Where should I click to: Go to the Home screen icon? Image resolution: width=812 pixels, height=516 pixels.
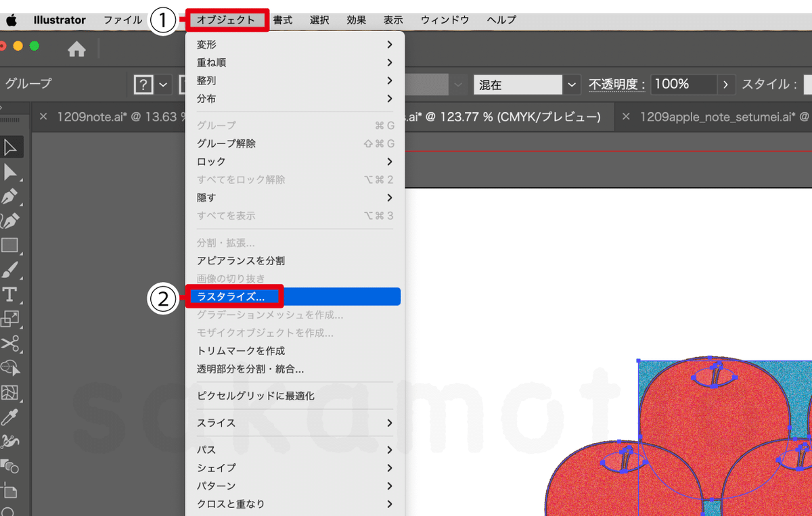click(x=76, y=49)
